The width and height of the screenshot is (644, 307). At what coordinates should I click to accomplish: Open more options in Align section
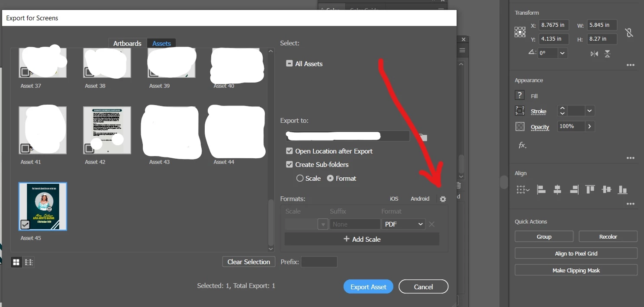click(x=631, y=204)
